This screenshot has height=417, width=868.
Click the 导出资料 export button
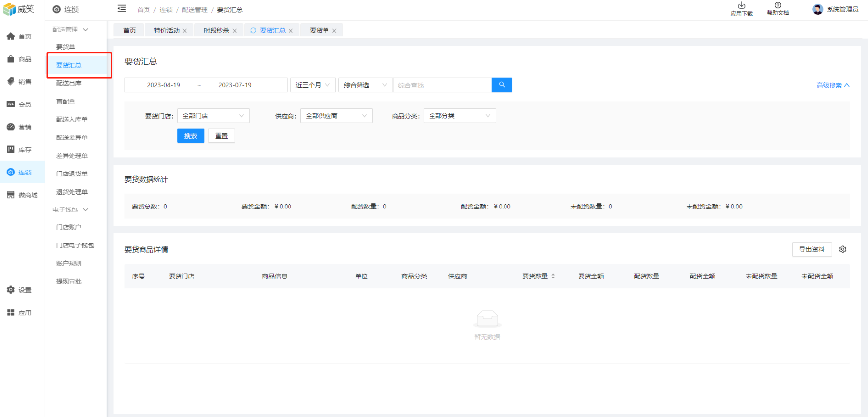tap(812, 249)
